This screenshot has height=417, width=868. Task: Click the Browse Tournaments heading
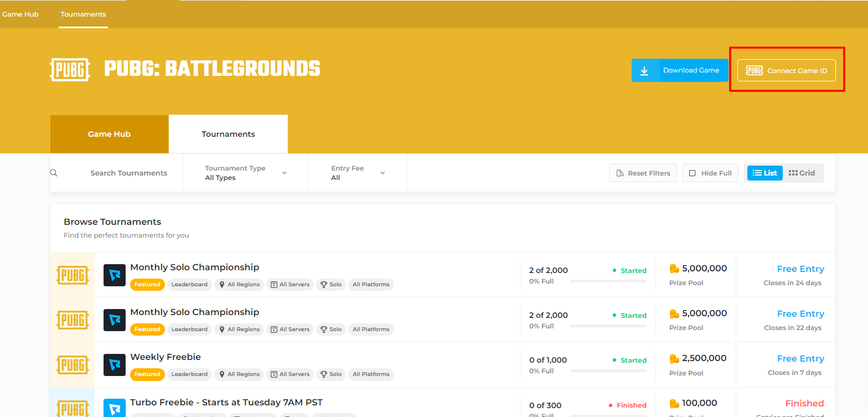(112, 222)
